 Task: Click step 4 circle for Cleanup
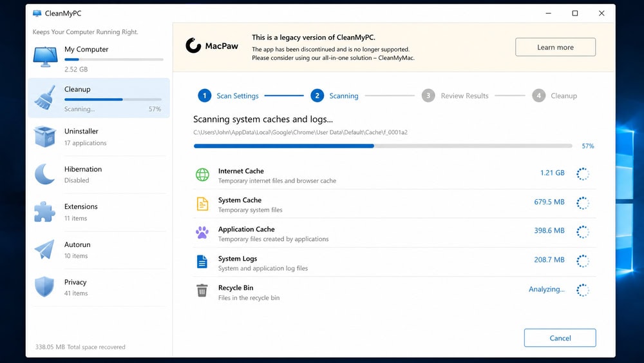pos(538,95)
